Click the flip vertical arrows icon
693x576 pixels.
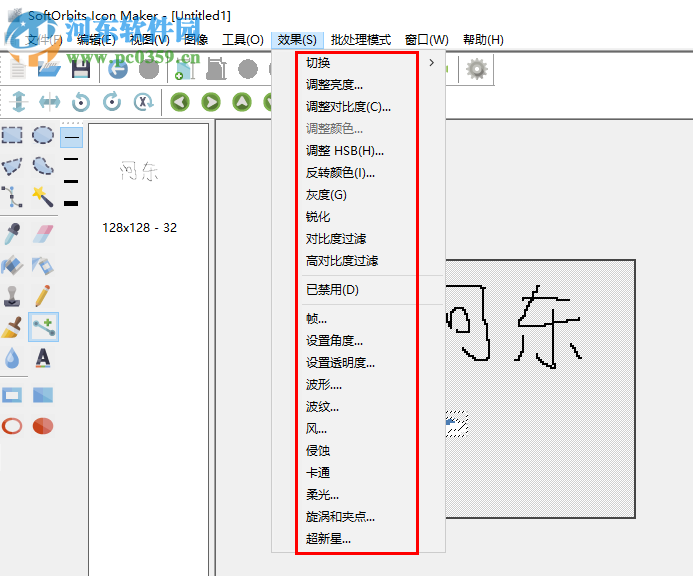click(19, 102)
